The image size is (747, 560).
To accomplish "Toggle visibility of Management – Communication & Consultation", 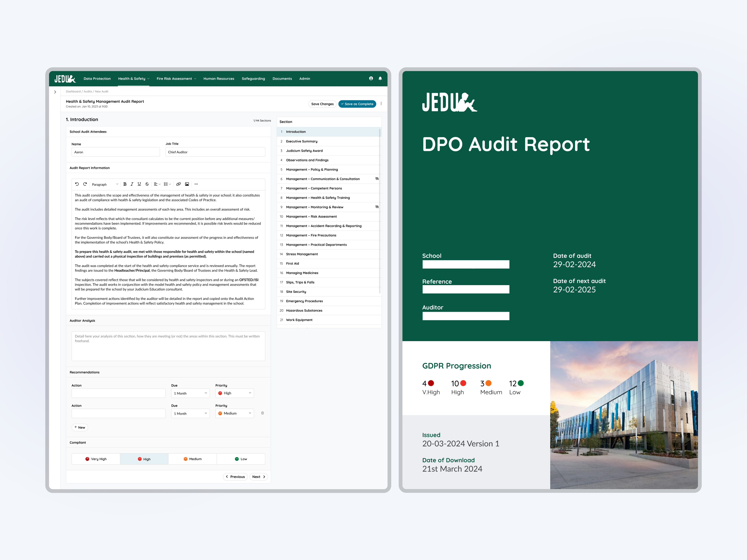I will tap(377, 178).
